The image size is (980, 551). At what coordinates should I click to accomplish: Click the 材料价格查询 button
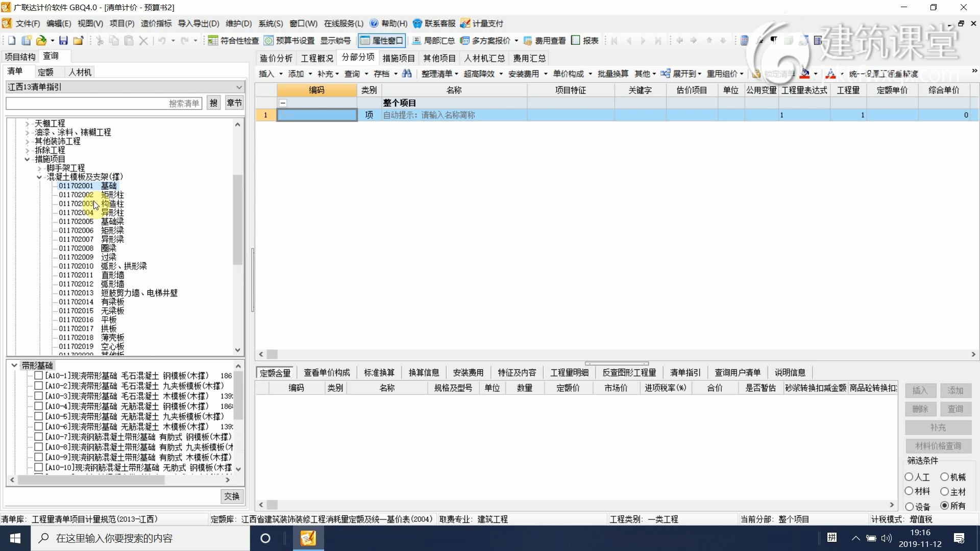click(938, 445)
